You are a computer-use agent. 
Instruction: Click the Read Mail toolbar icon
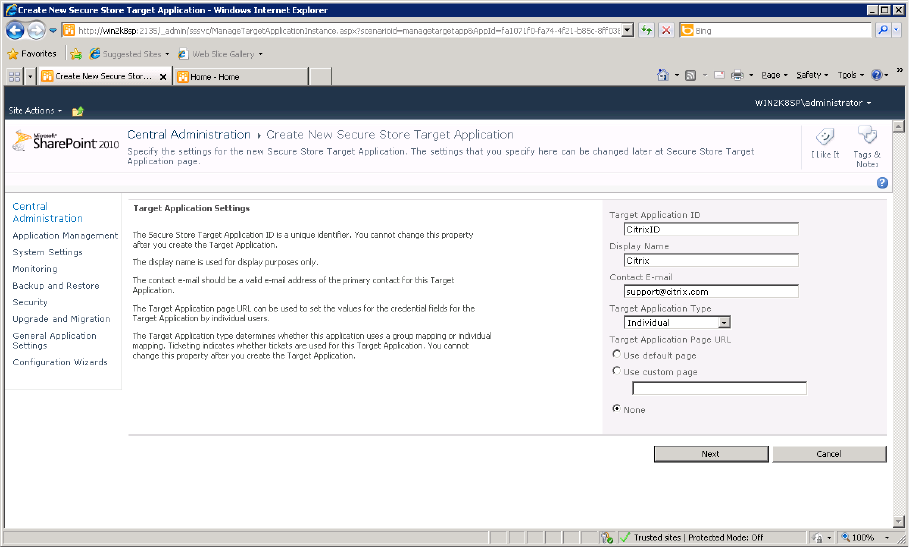(x=719, y=75)
